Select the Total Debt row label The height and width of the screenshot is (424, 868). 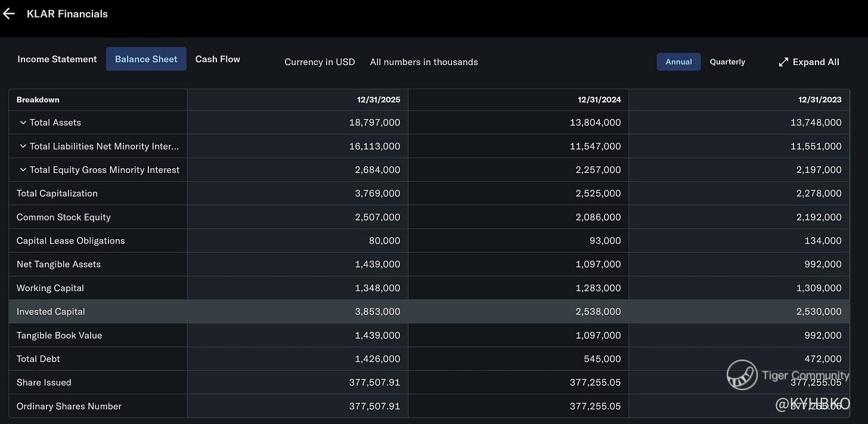tap(38, 359)
